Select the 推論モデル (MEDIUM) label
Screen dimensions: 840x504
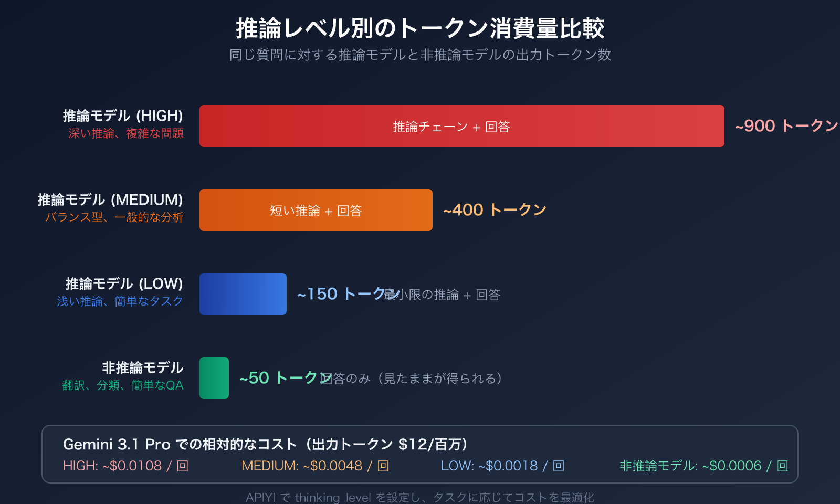pyautogui.click(x=110, y=199)
